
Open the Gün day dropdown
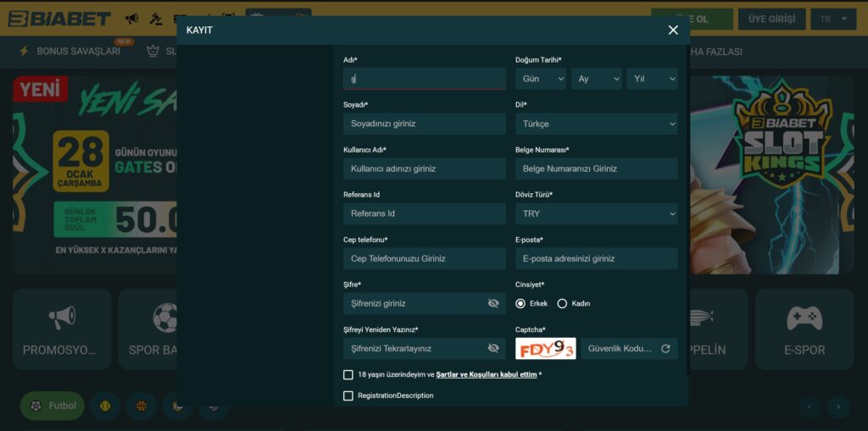[541, 79]
